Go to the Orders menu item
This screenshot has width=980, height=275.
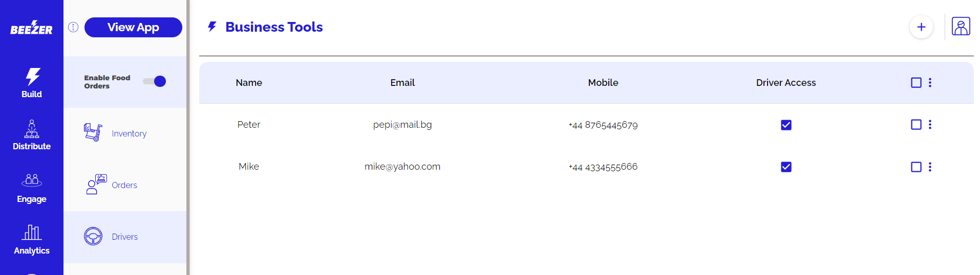[124, 185]
